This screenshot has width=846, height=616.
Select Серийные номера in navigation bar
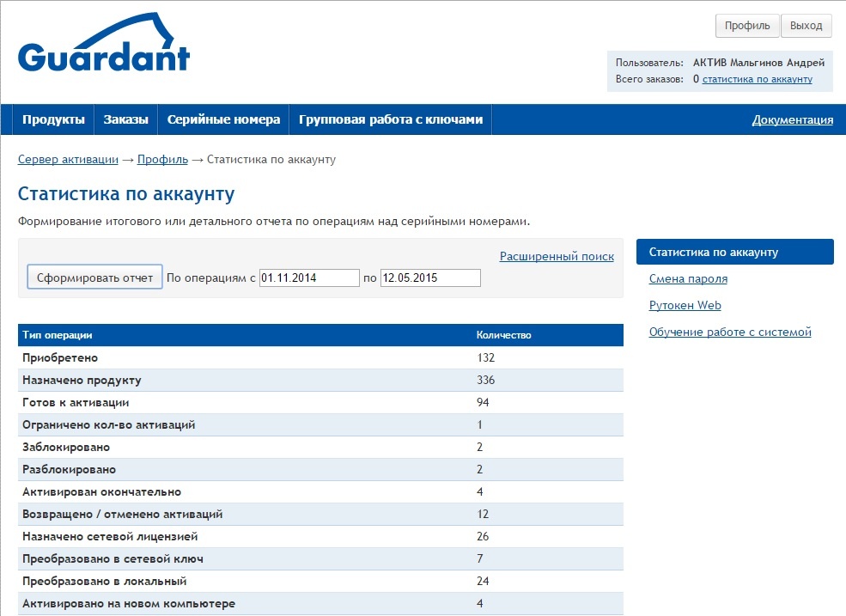point(223,120)
